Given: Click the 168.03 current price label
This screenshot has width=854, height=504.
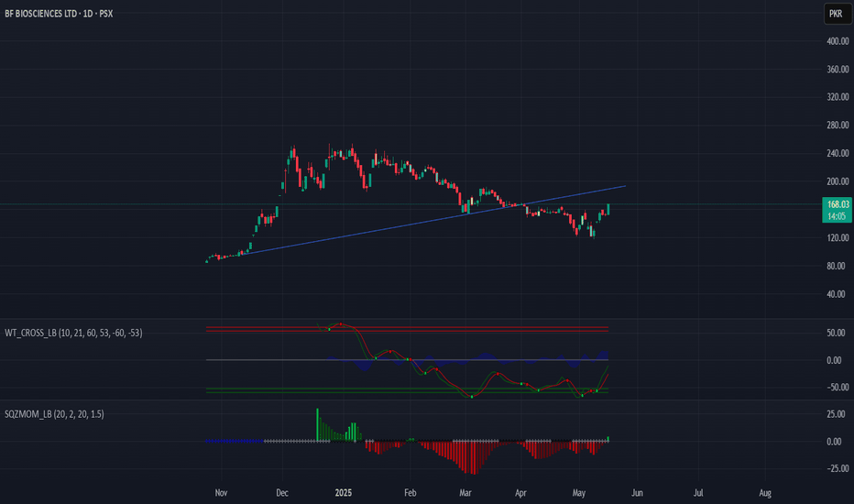Looking at the screenshot, I should [838, 204].
